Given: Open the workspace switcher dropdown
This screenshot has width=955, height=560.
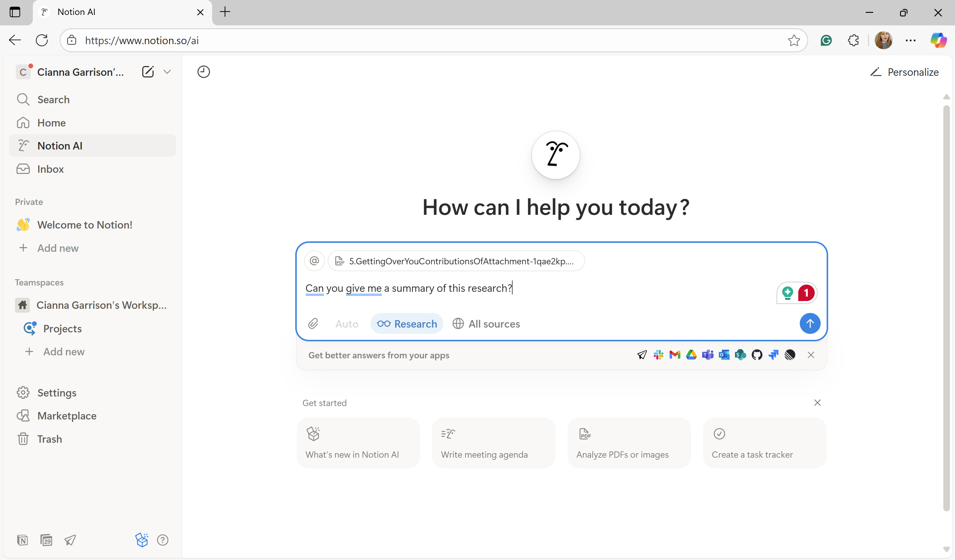Looking at the screenshot, I should click(167, 72).
